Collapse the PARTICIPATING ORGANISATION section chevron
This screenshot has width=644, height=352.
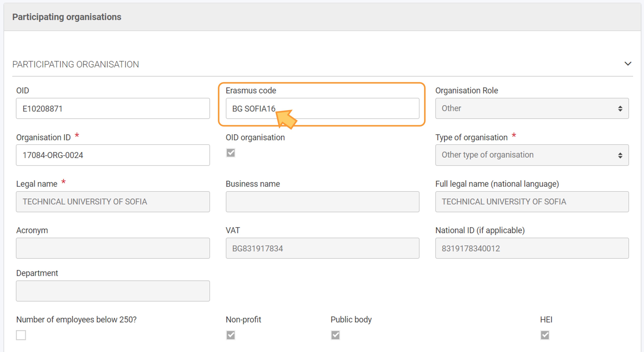pyautogui.click(x=628, y=64)
